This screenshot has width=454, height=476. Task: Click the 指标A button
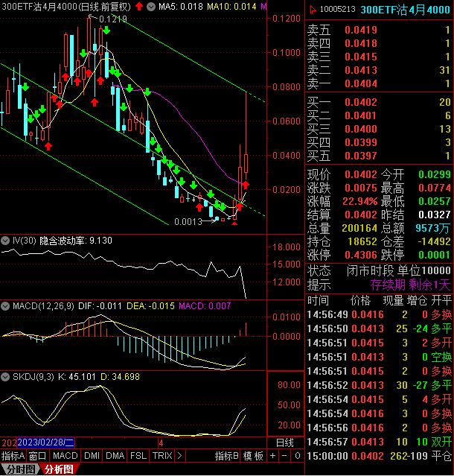tap(13, 455)
